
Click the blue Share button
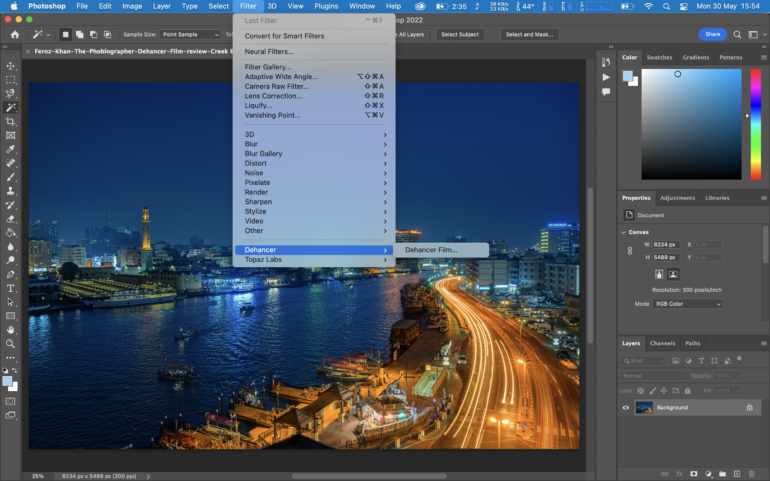click(713, 34)
